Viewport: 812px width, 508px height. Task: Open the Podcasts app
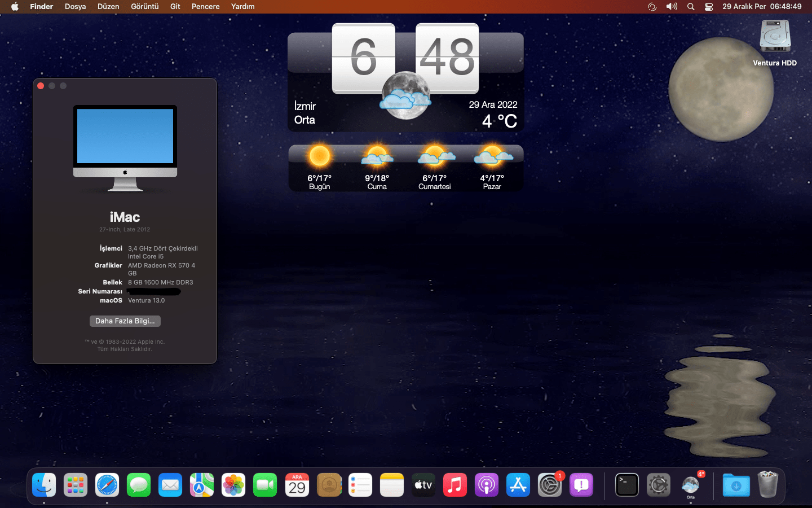[486, 485]
